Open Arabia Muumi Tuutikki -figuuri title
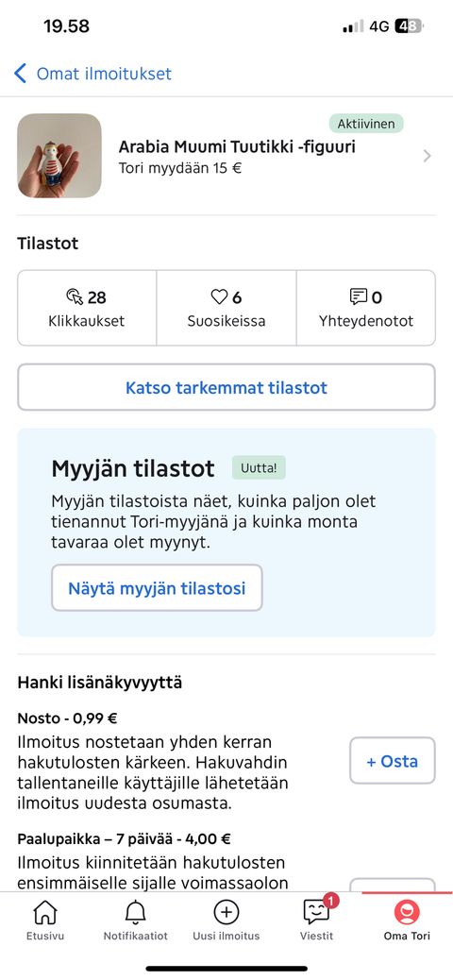The height and width of the screenshot is (980, 453). pos(237,147)
